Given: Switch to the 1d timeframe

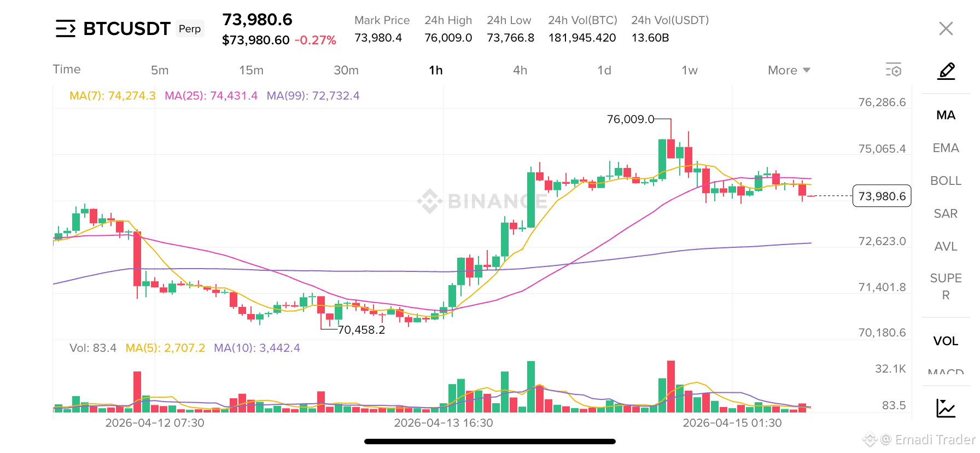Looking at the screenshot, I should pyautogui.click(x=604, y=70).
